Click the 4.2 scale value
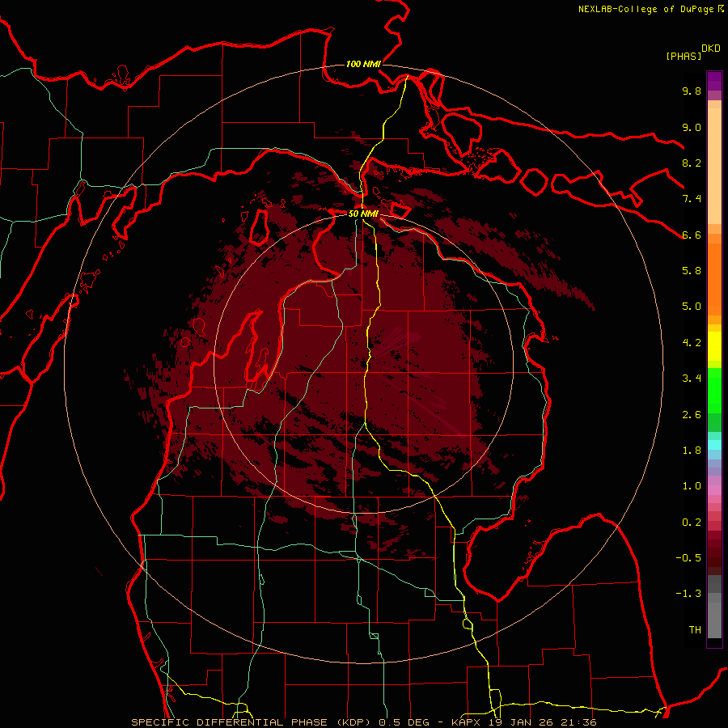This screenshot has width=728, height=728. pyautogui.click(x=692, y=343)
